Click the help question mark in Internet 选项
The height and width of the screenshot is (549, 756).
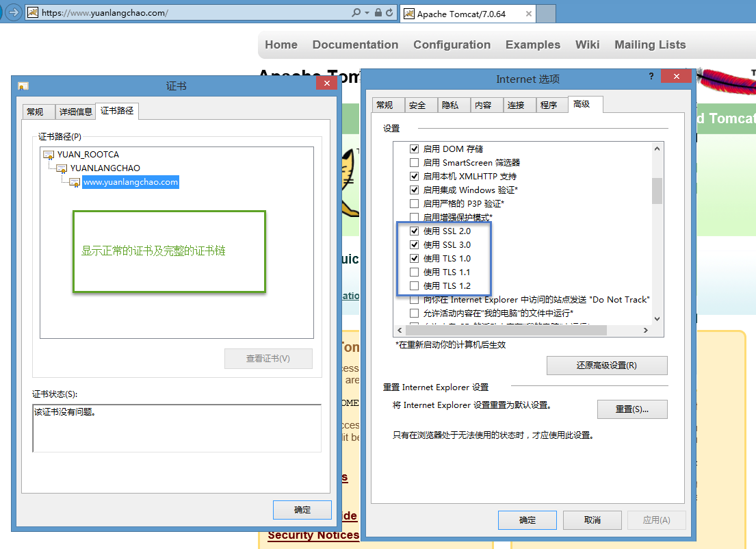pyautogui.click(x=651, y=76)
